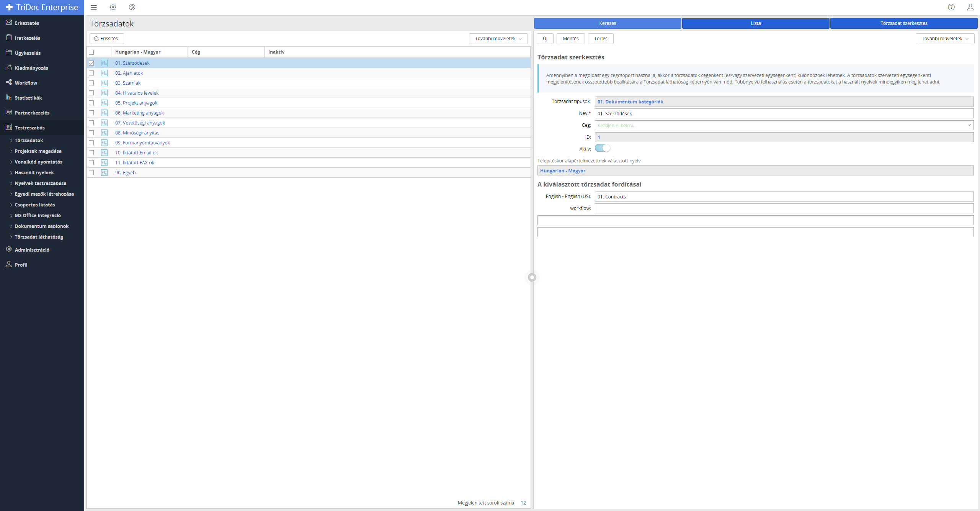Open Statisztikák in the sidebar
Viewport: 980px width, 511px height.
pos(28,98)
